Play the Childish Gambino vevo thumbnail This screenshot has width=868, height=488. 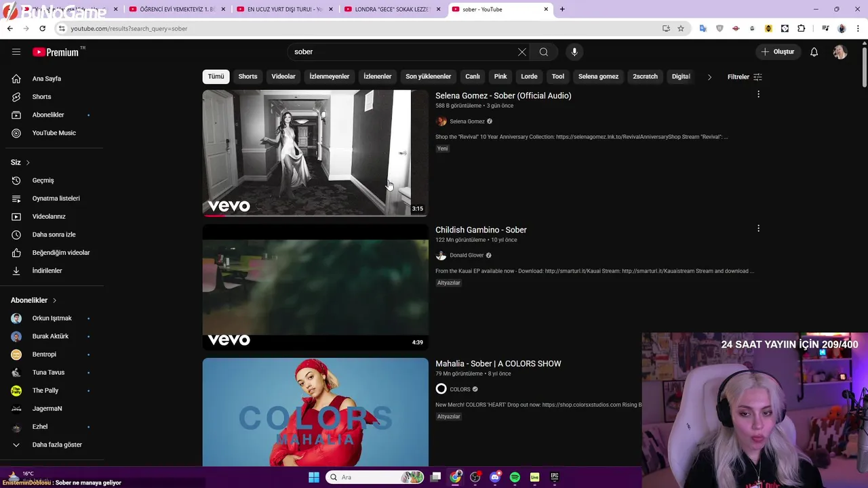pos(315,287)
